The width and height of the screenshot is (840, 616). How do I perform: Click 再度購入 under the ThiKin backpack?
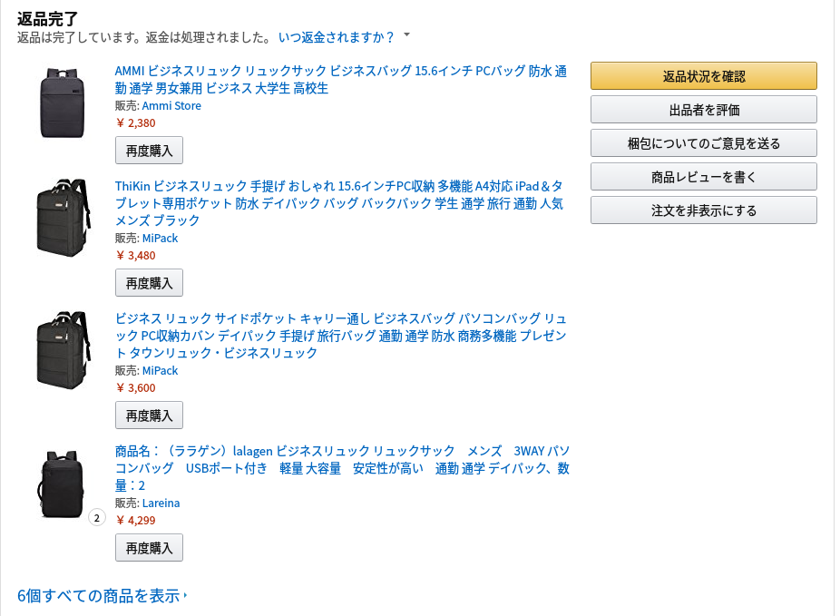149,283
